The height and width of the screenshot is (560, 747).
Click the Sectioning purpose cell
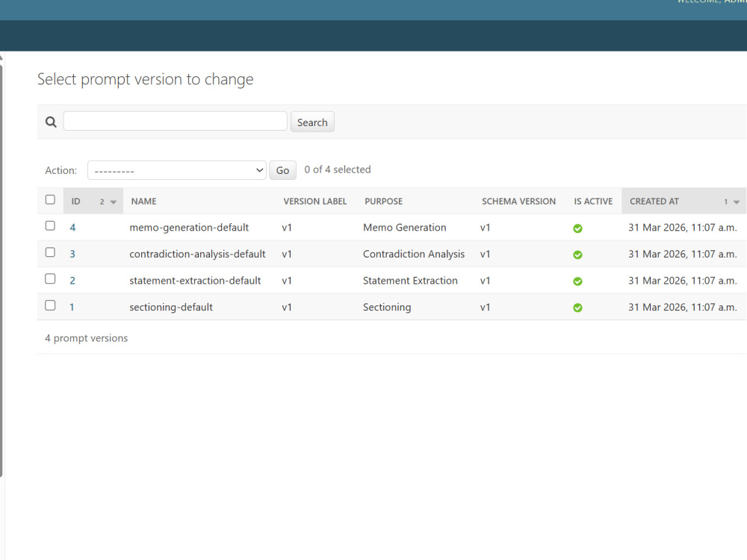pyautogui.click(x=387, y=307)
